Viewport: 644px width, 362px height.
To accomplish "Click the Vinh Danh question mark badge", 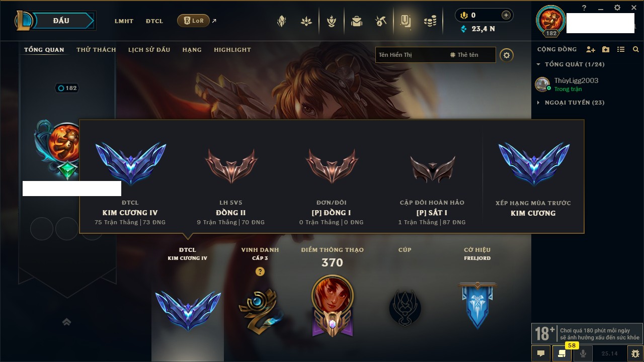I will (260, 271).
